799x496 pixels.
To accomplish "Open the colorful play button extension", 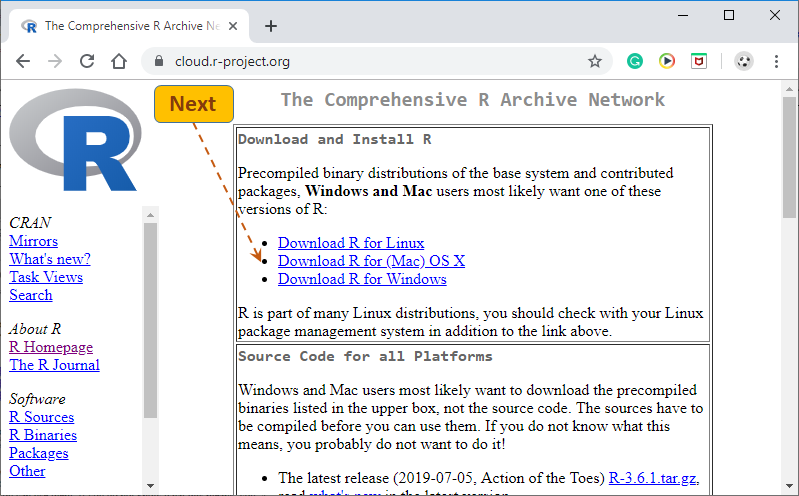I will 667,61.
